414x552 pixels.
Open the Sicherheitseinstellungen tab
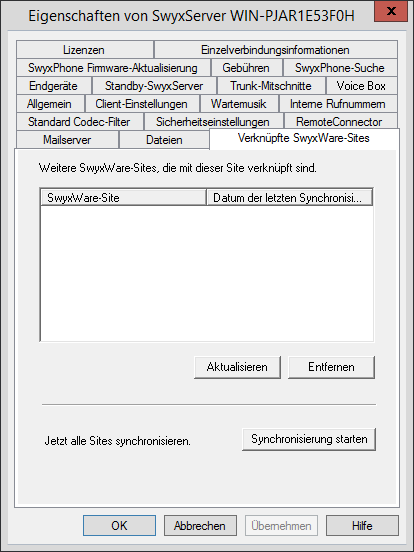213,121
